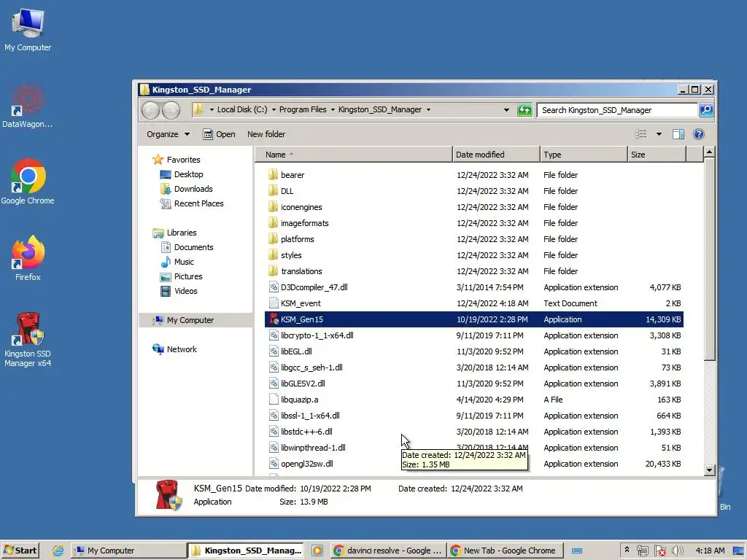Click the network tray icon

coord(642,551)
